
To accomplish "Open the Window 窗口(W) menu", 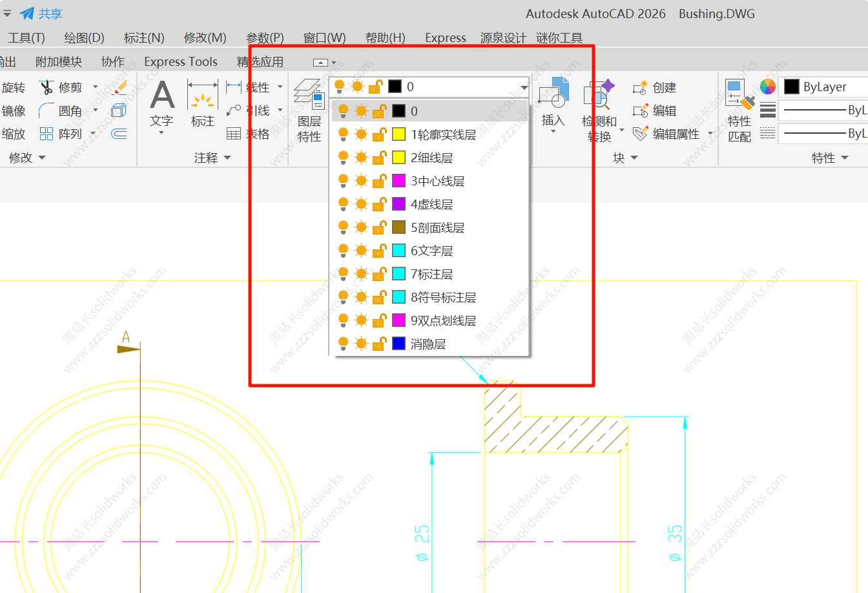I will [324, 38].
